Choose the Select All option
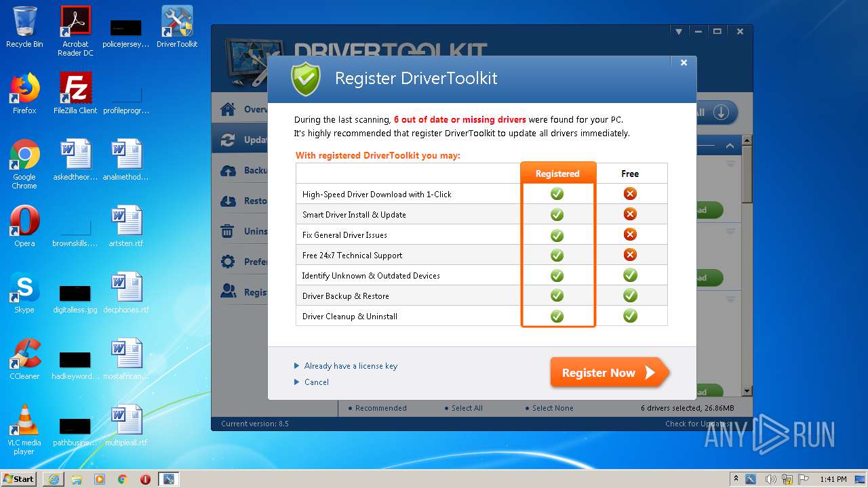Viewport: 868px width, 488px height. [463, 408]
